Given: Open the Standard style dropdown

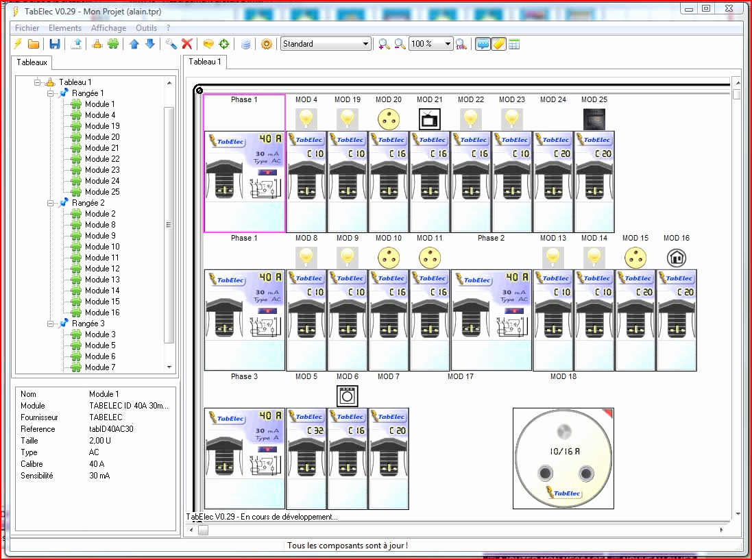Looking at the screenshot, I should click(325, 44).
